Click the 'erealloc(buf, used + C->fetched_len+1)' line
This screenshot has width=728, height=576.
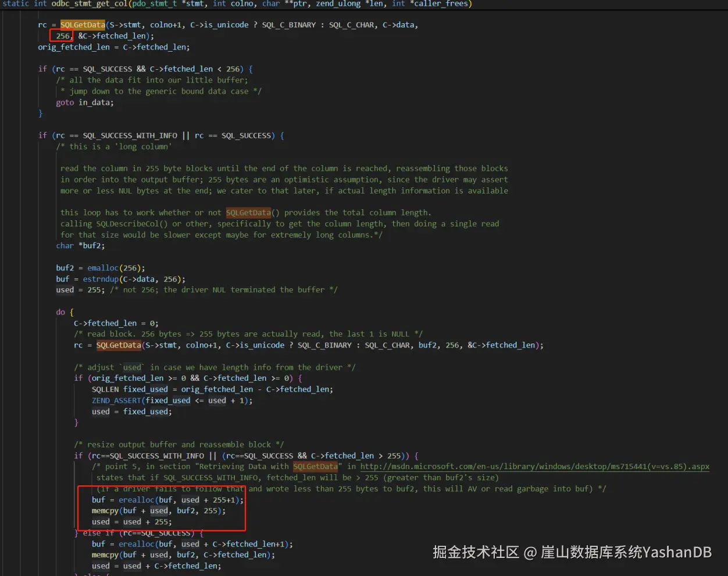pos(192,544)
